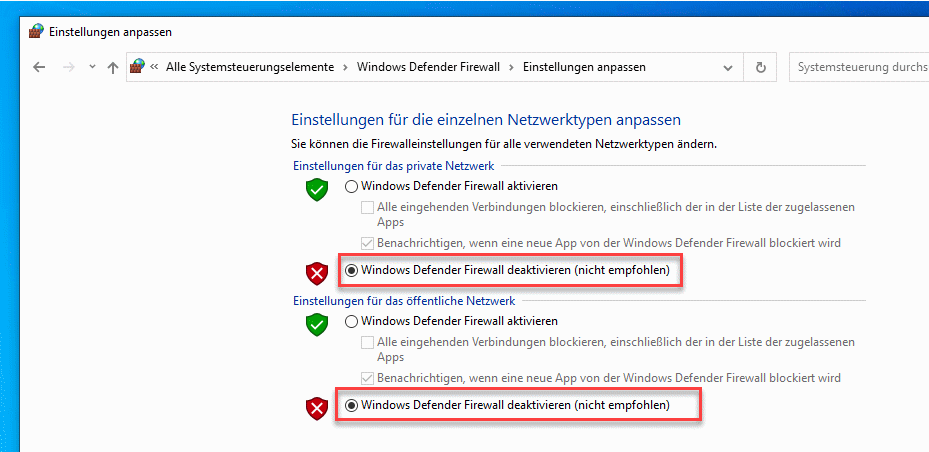929x452 pixels.
Task: Check block all incoming connections for public network
Action: click(367, 342)
